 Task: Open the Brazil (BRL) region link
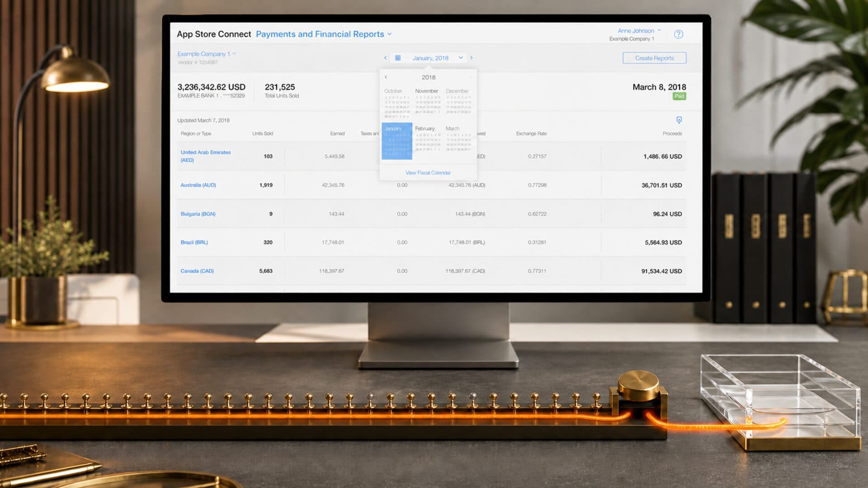(x=194, y=242)
